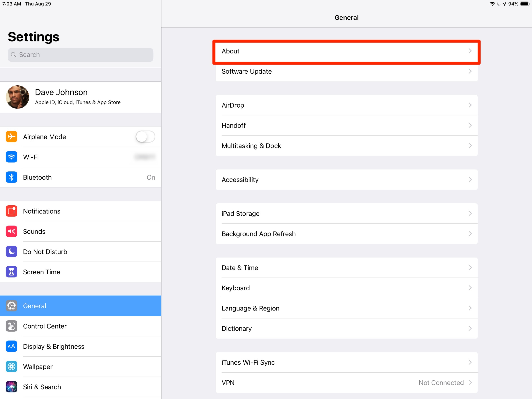Tap the Wi-Fi settings icon

pos(11,157)
